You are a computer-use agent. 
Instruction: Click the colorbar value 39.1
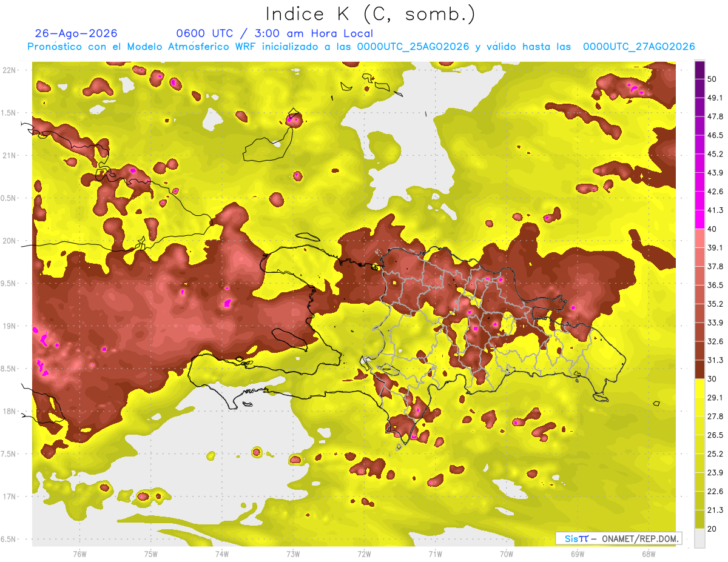715,247
